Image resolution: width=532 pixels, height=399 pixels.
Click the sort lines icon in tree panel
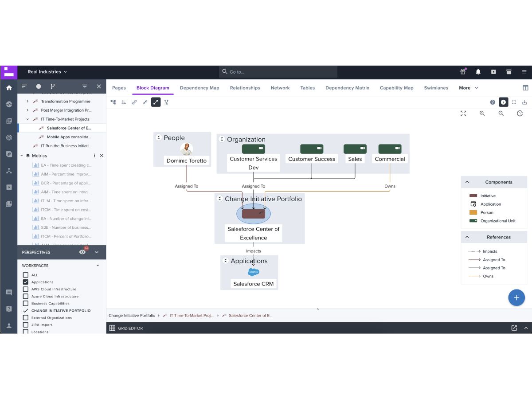24,86
